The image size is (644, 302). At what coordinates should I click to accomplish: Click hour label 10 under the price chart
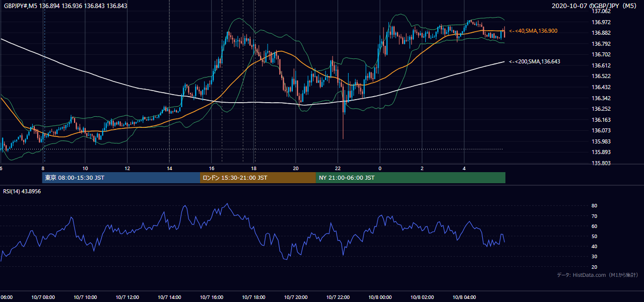pos(85,168)
